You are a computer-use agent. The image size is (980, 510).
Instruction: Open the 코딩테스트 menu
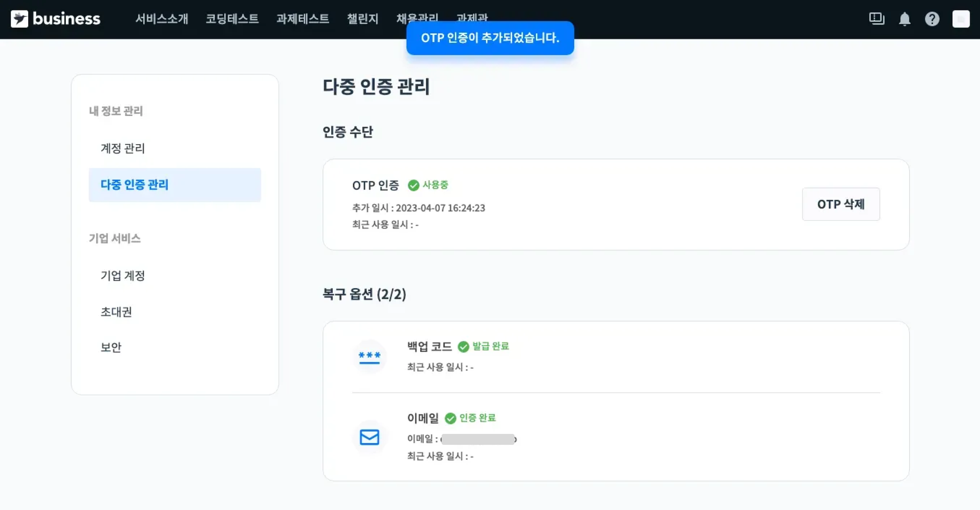coord(232,19)
